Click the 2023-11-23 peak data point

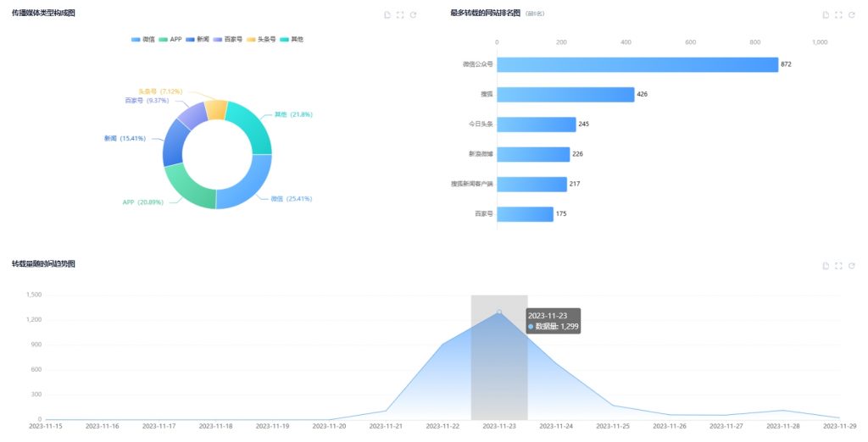click(499, 312)
